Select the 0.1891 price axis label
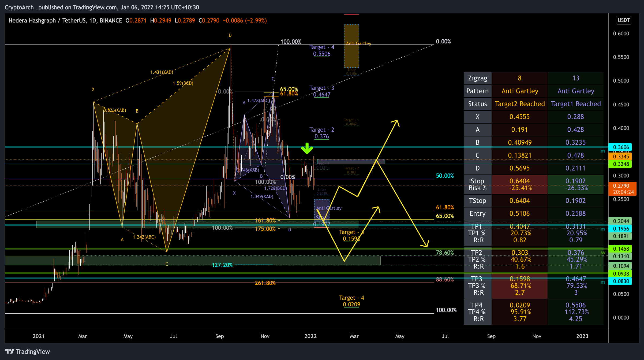 pos(620,236)
